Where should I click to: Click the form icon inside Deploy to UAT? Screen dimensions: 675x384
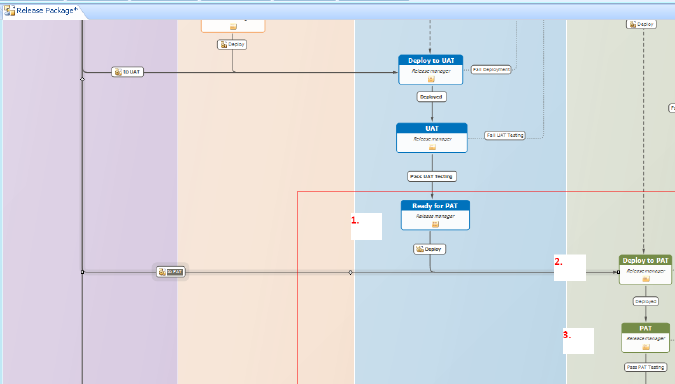[431, 79]
